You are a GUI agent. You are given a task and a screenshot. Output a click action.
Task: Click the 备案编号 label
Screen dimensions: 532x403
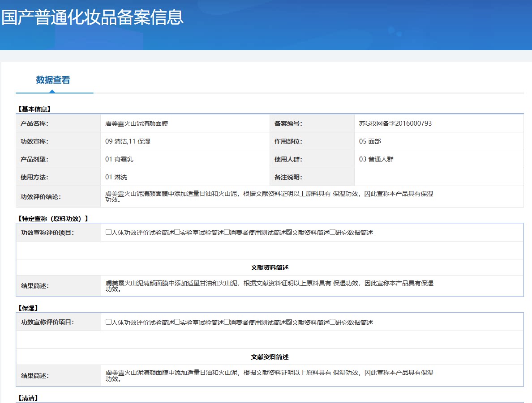tap(288, 124)
